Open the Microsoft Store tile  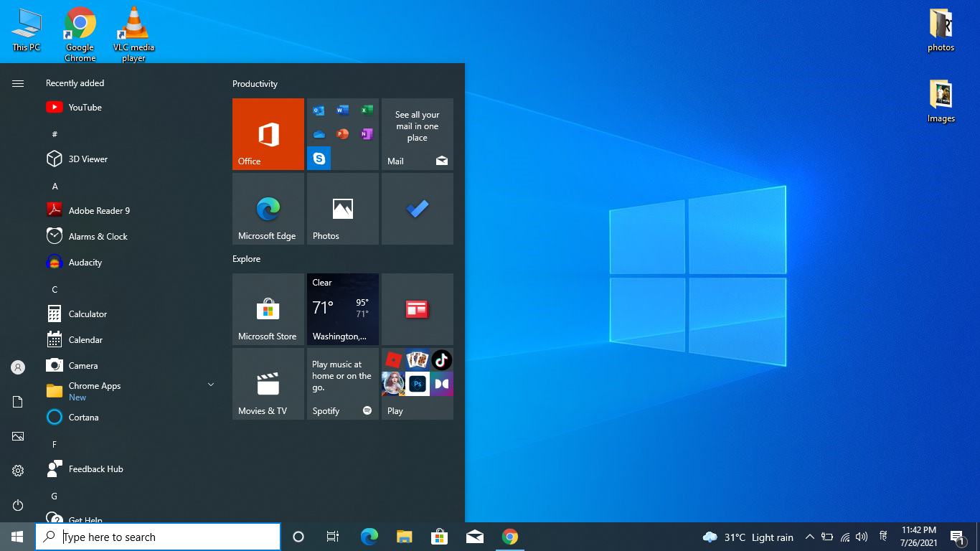[x=268, y=309]
